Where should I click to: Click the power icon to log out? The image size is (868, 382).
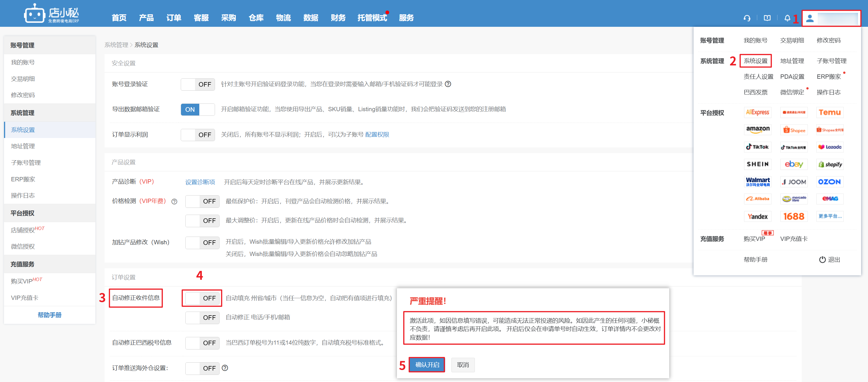click(x=822, y=259)
